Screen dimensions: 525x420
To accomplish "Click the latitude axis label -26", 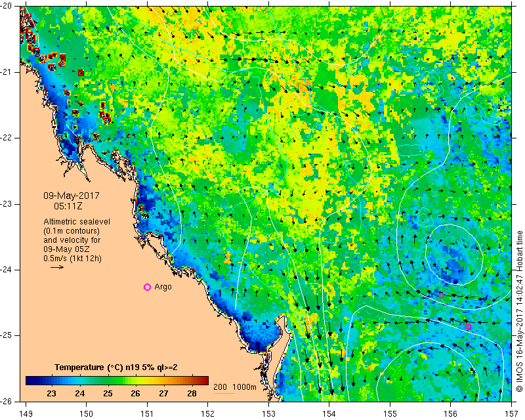I will coord(7,401).
